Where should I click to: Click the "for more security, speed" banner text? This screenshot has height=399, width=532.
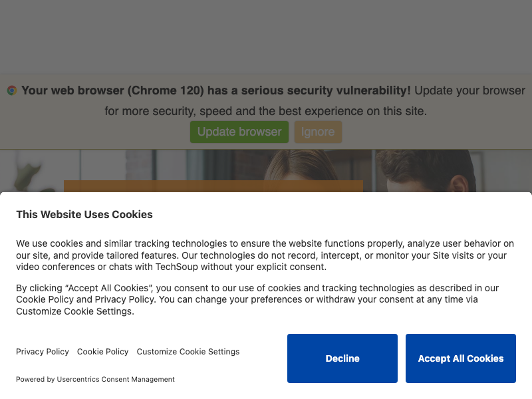pyautogui.click(x=265, y=111)
